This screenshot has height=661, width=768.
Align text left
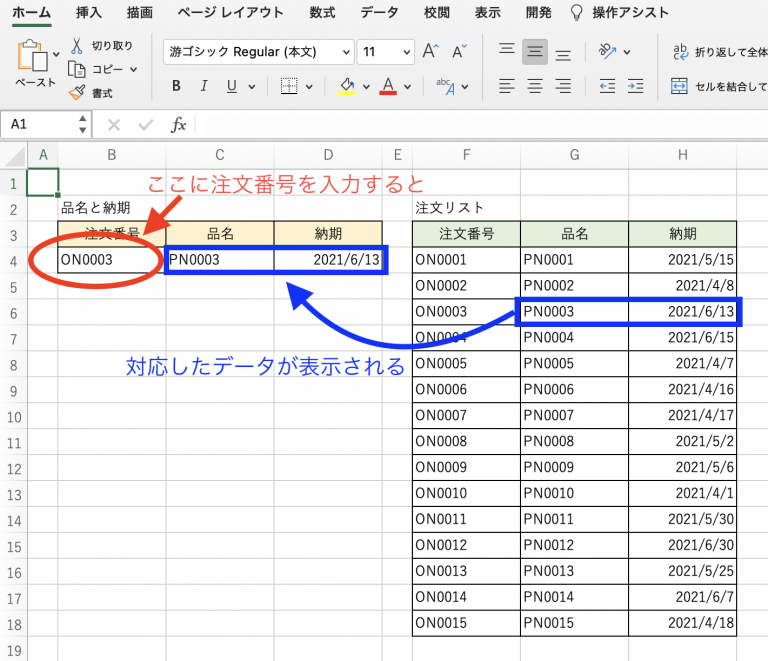[x=506, y=87]
